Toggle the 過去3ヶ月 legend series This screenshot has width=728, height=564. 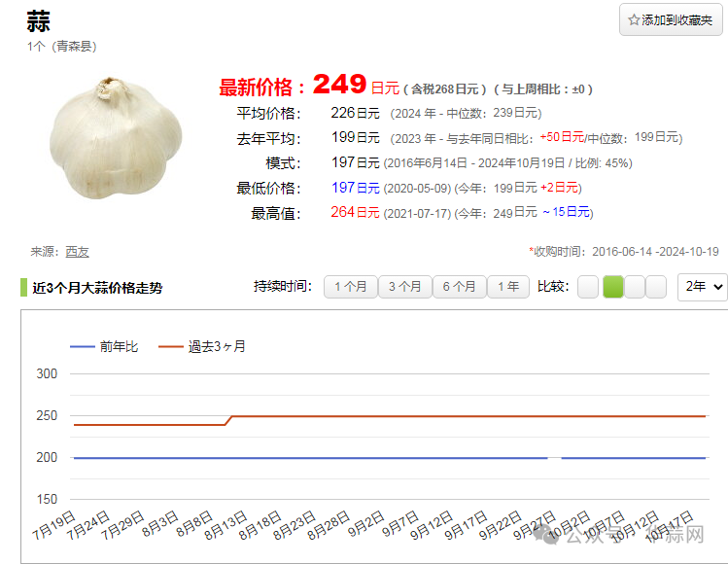point(202,346)
